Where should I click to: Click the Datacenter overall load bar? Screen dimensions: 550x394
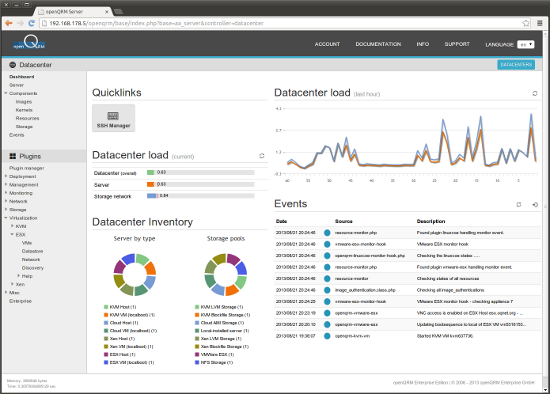(201, 172)
